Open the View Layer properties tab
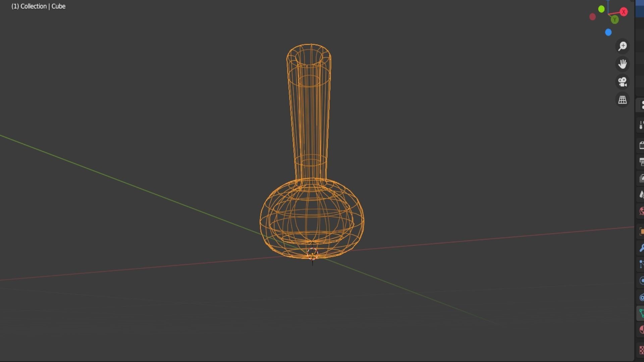Image resolution: width=644 pixels, height=362 pixels. tap(641, 178)
